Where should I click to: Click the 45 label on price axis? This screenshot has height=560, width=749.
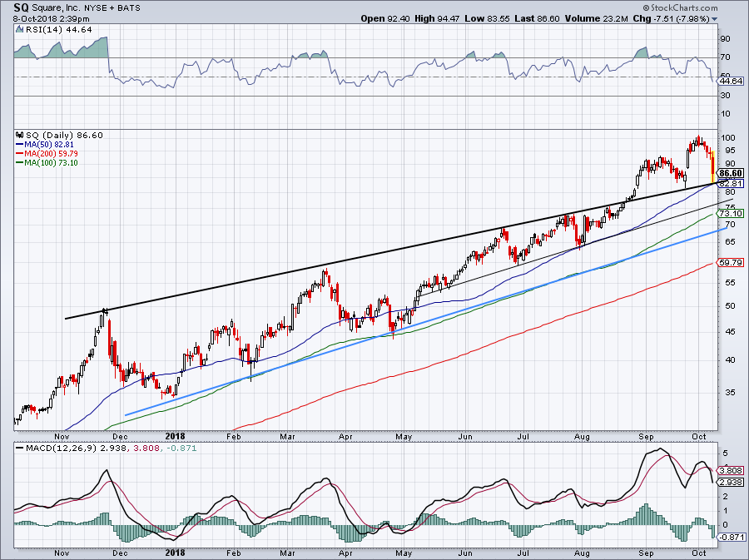click(x=730, y=331)
